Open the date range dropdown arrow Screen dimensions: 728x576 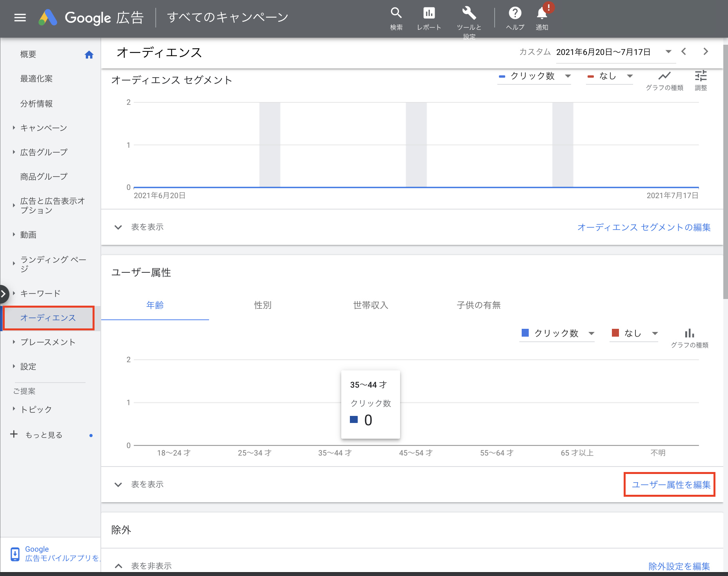click(x=668, y=52)
